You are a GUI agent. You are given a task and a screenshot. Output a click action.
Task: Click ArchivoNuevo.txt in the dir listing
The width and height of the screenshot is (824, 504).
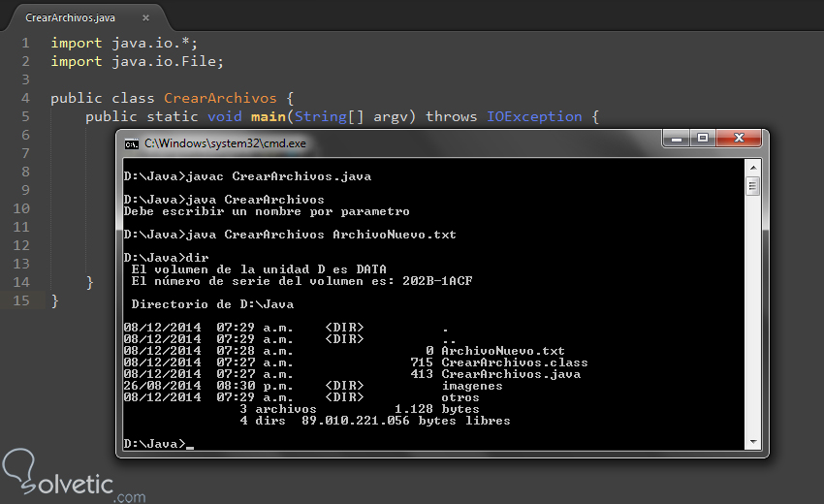click(502, 351)
